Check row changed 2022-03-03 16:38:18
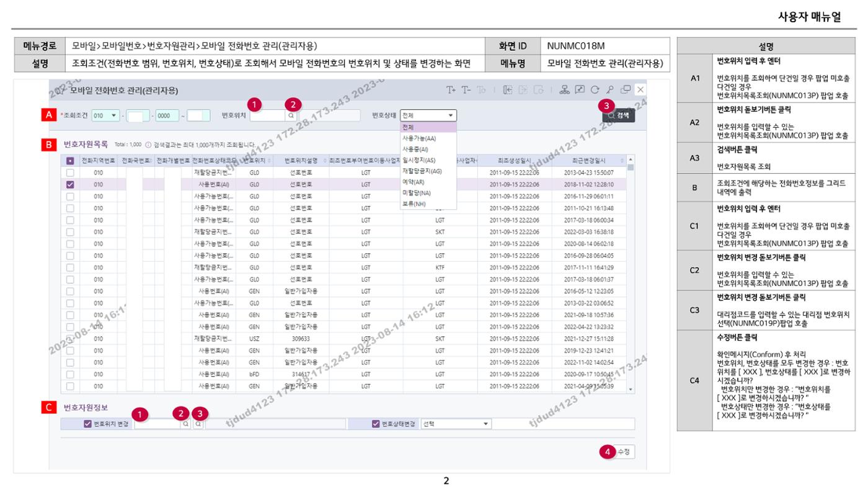This screenshot has width=868, height=489. click(70, 231)
